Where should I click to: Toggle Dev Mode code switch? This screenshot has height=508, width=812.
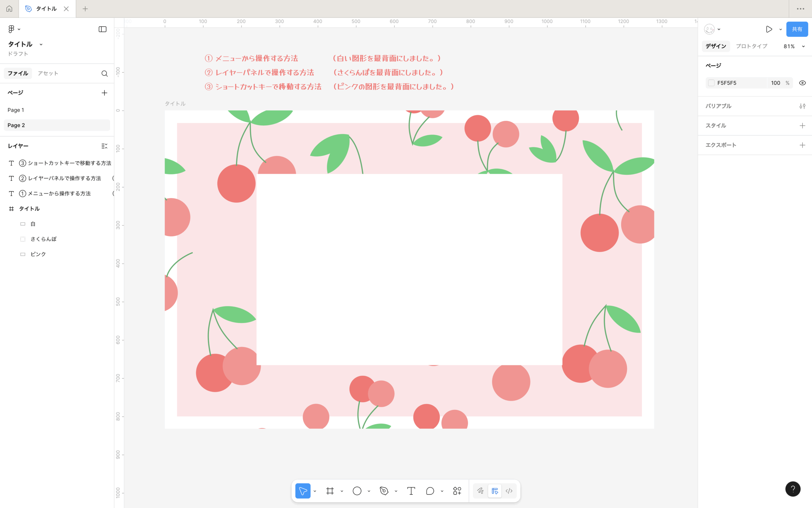[509, 491]
